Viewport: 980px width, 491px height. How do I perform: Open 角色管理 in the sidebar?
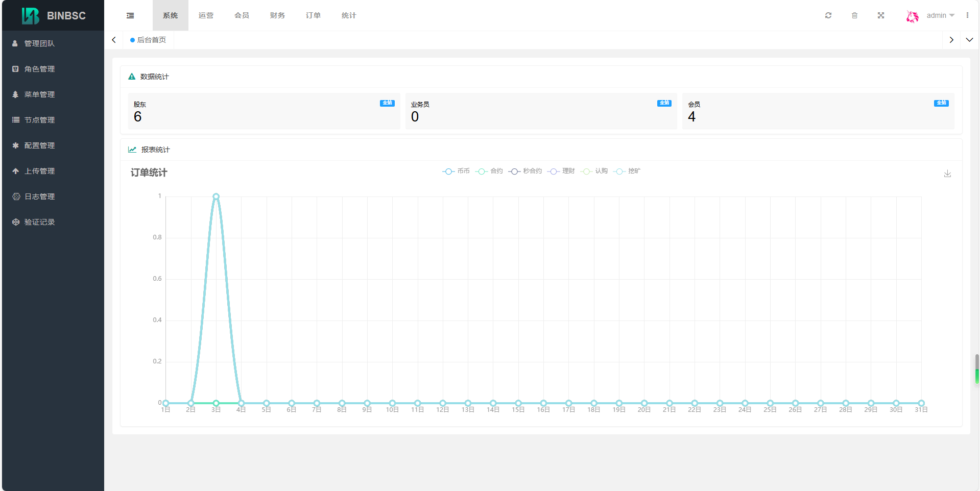point(40,69)
